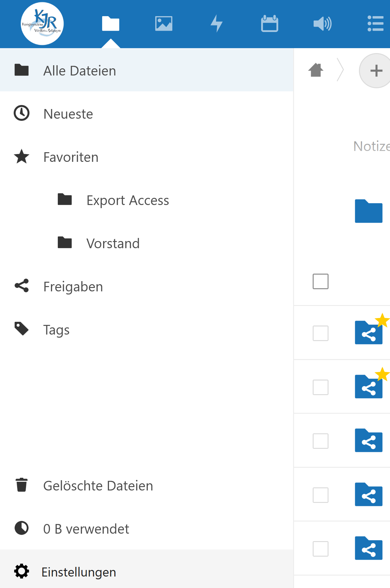The height and width of the screenshot is (588, 390).
Task: Expand the Einstellungen settings section
Action: [x=79, y=572]
